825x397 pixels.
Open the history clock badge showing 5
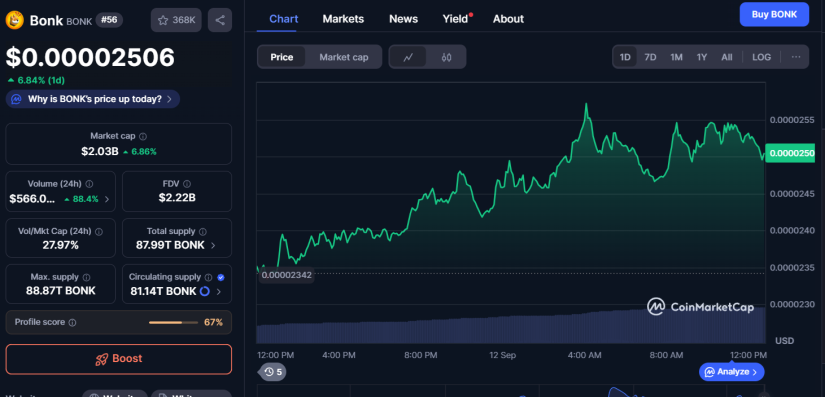(x=272, y=372)
